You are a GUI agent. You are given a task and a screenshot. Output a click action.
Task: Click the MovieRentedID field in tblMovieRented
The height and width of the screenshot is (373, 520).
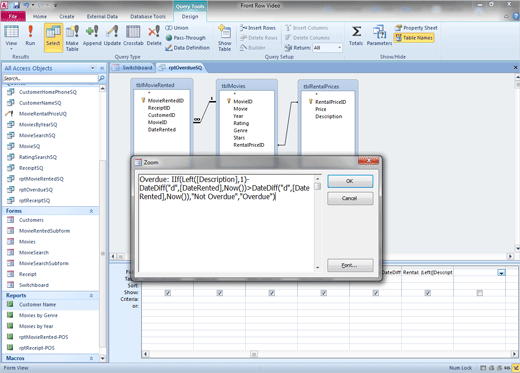166,101
